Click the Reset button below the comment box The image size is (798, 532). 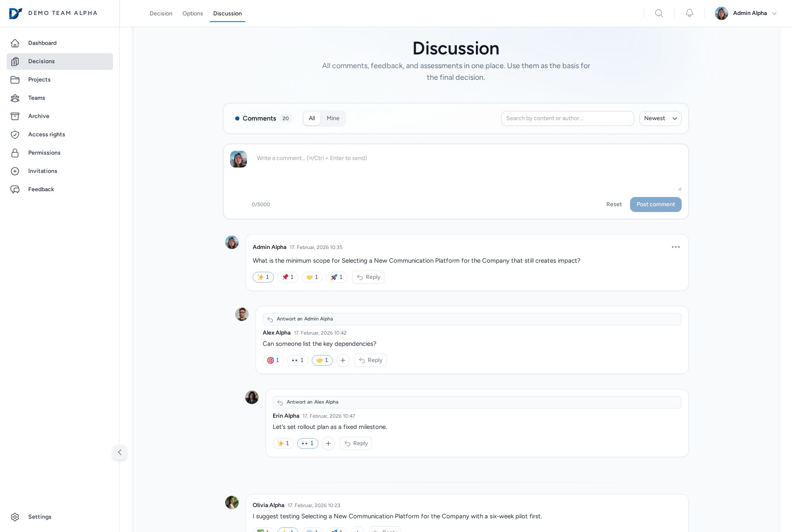[614, 204]
